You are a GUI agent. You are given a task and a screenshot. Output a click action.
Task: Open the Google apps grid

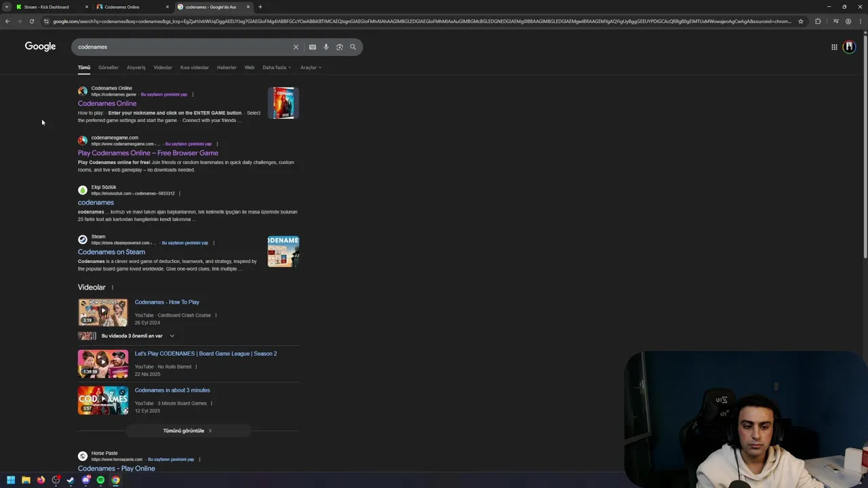click(834, 47)
